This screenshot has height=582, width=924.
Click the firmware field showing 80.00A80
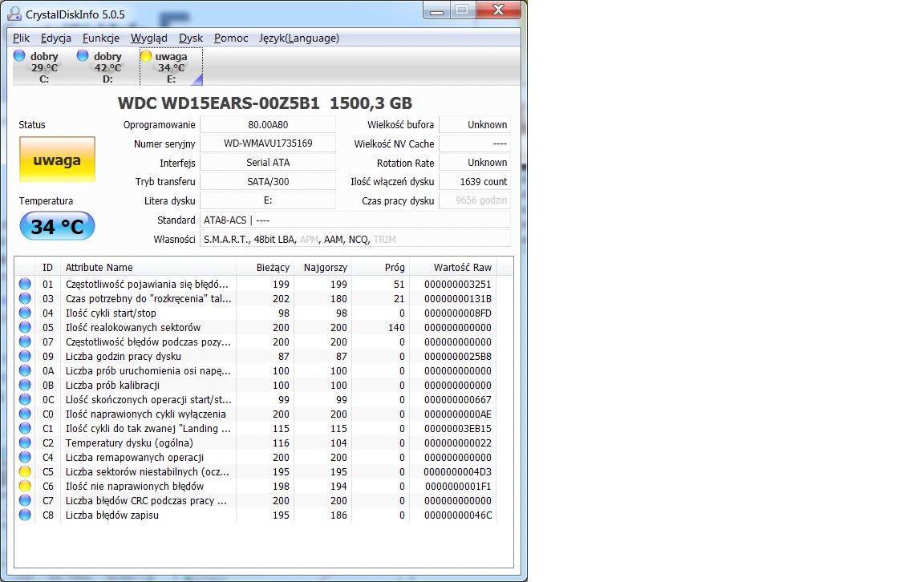[x=268, y=124]
